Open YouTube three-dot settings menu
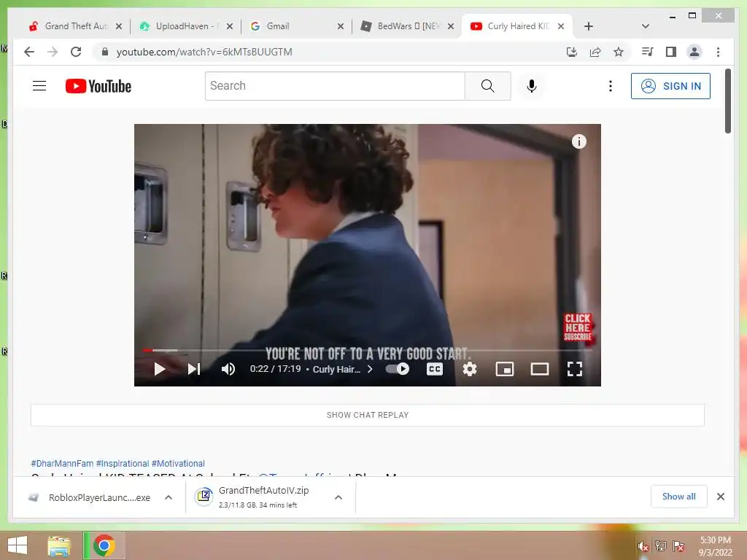Image resolution: width=747 pixels, height=560 pixels. coord(611,86)
